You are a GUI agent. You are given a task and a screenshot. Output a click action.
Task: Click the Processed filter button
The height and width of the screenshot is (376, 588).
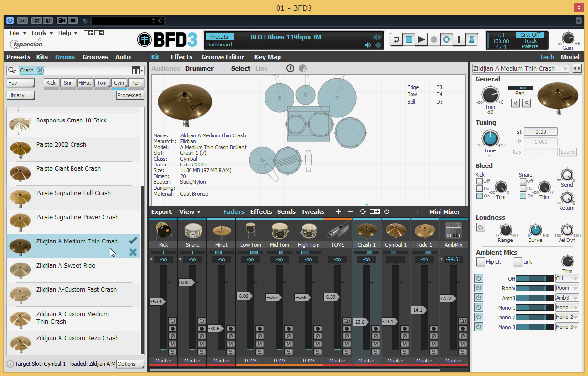(130, 95)
